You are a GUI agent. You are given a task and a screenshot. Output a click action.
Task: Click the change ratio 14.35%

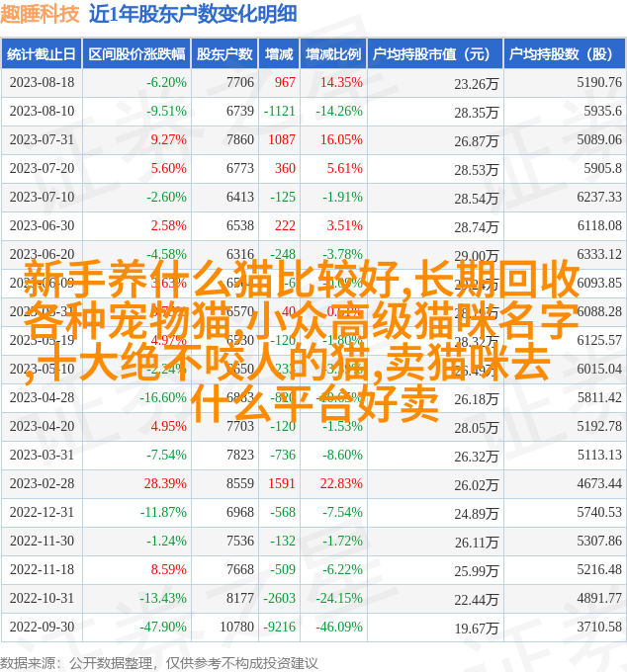(x=341, y=82)
